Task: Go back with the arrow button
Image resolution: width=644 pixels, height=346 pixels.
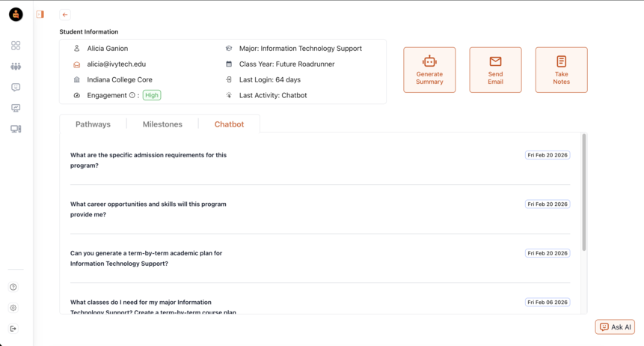Action: (x=65, y=15)
